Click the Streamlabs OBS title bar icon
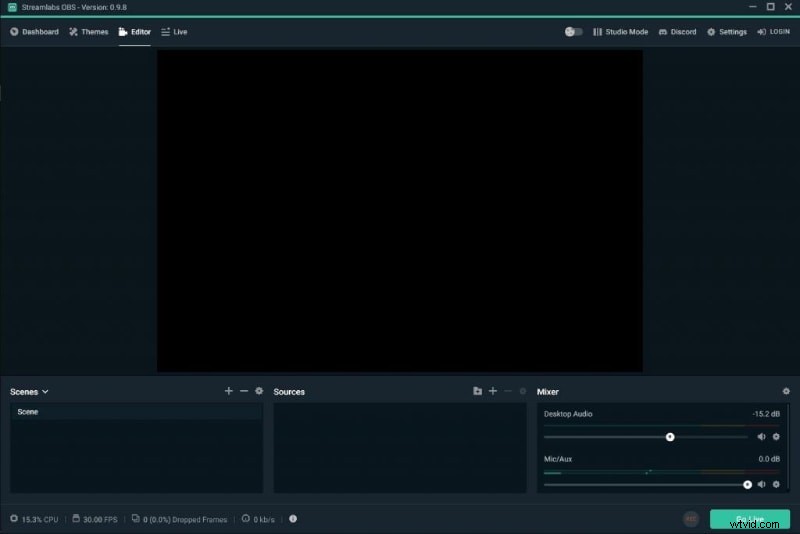 tap(12, 7)
